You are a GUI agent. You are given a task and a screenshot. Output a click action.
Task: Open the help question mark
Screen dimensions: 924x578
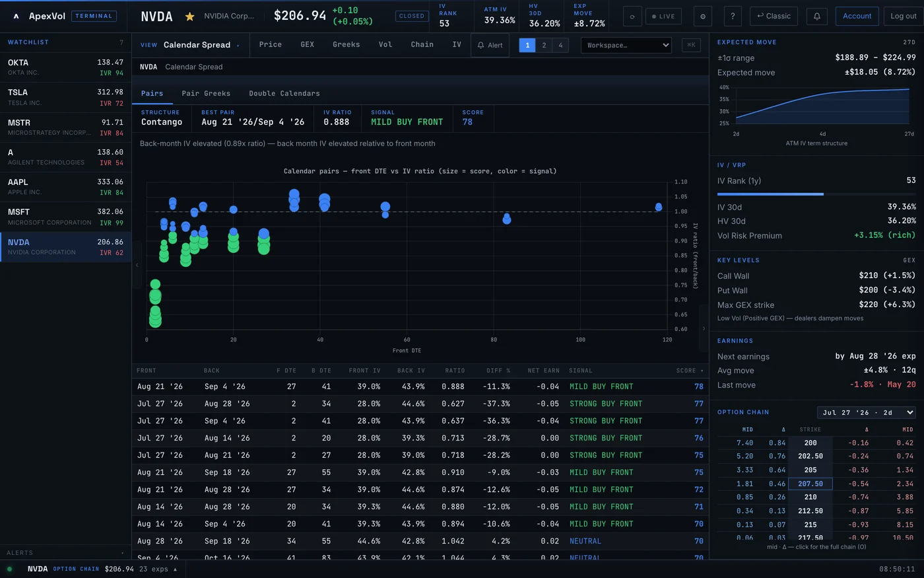point(733,16)
